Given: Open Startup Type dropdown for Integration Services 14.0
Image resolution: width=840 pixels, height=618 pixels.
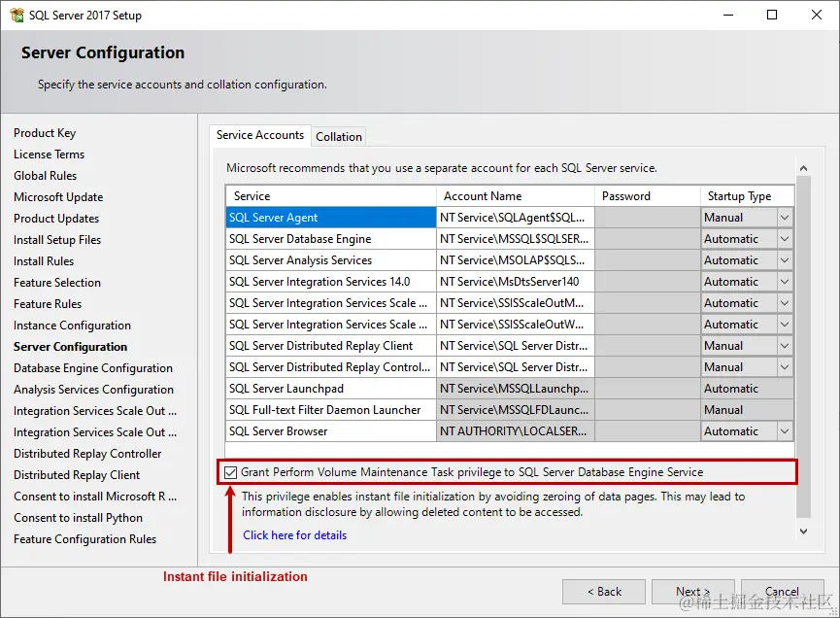Looking at the screenshot, I should coord(785,282).
